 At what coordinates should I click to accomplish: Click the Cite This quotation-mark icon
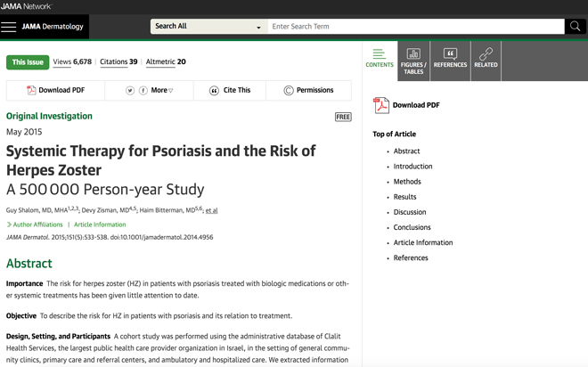point(214,90)
